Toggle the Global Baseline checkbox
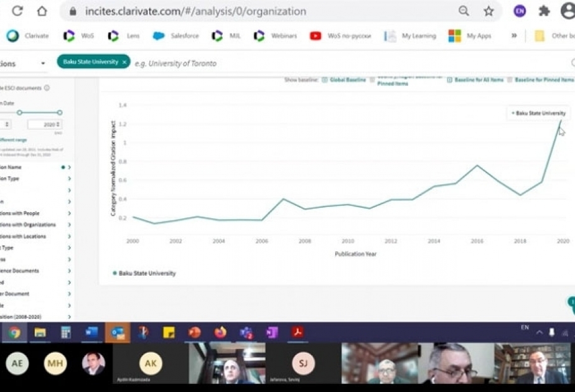 [x=325, y=80]
